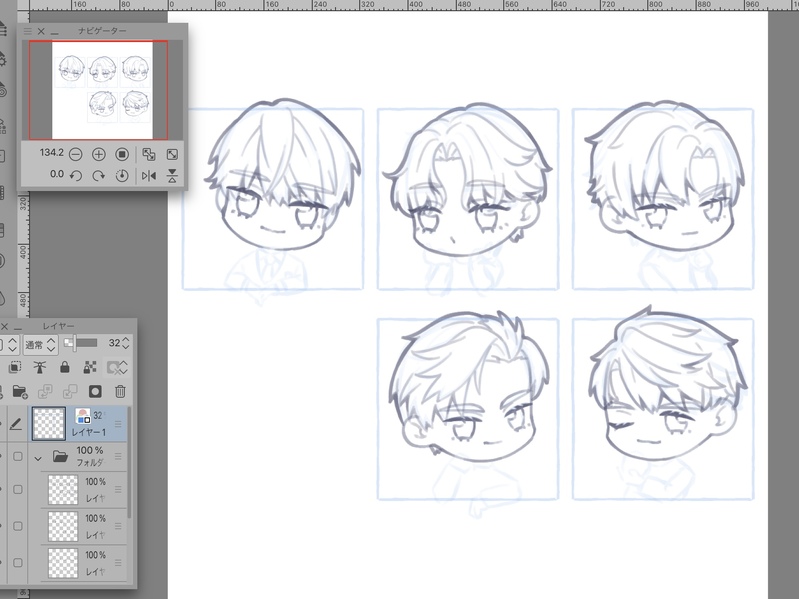Delete the layer using the trash icon
This screenshot has width=799, height=599.
[x=120, y=391]
